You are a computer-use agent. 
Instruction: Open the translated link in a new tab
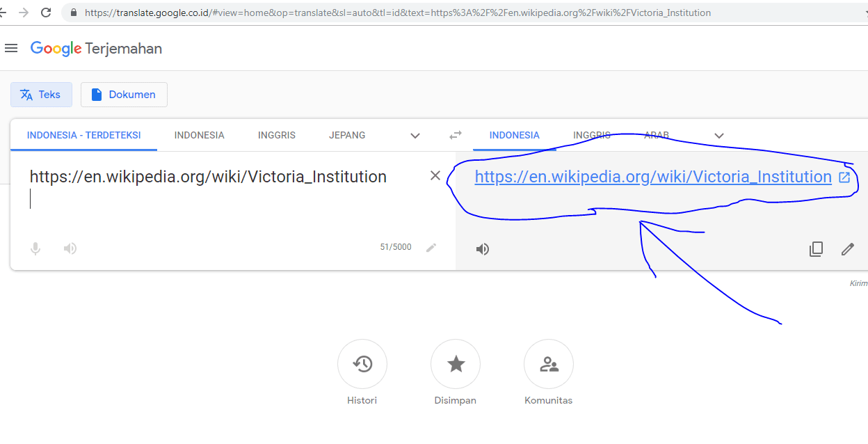(844, 177)
